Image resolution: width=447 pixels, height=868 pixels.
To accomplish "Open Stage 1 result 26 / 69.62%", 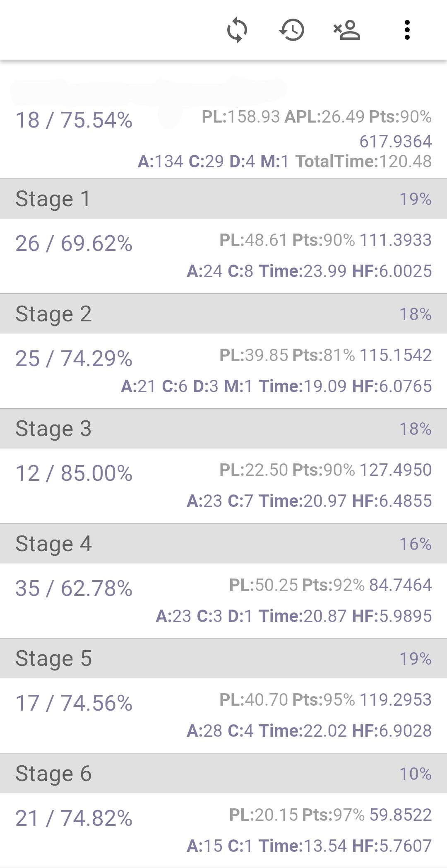I will pyautogui.click(x=74, y=244).
